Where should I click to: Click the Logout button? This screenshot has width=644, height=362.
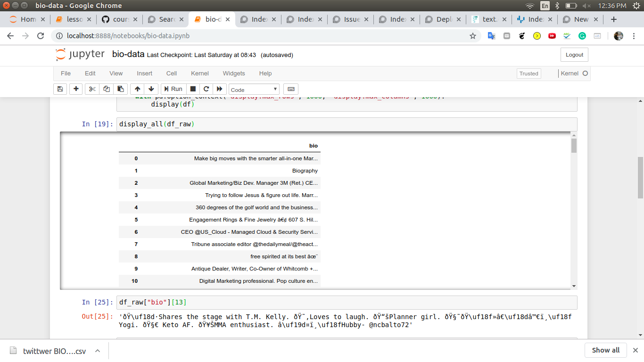574,55
